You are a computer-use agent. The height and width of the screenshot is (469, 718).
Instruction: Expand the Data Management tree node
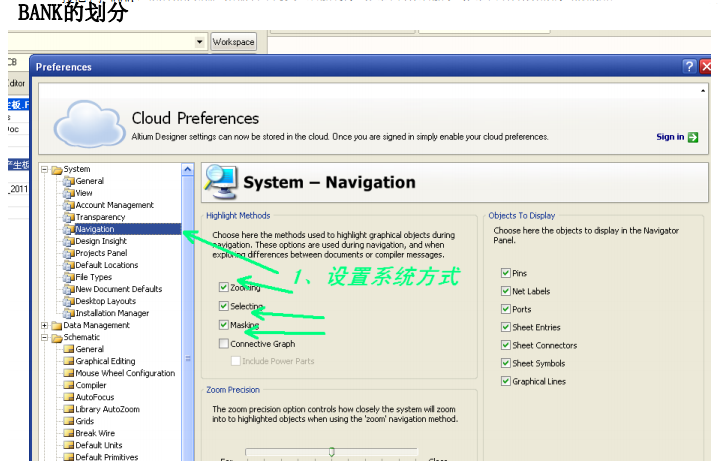[44, 326]
